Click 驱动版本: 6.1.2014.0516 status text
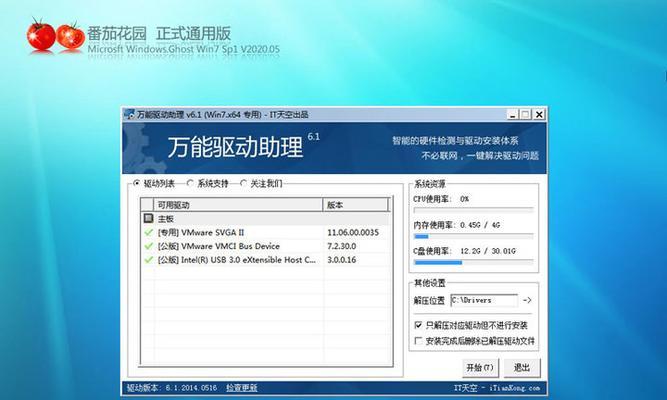This screenshot has width=667, height=400. (172, 388)
